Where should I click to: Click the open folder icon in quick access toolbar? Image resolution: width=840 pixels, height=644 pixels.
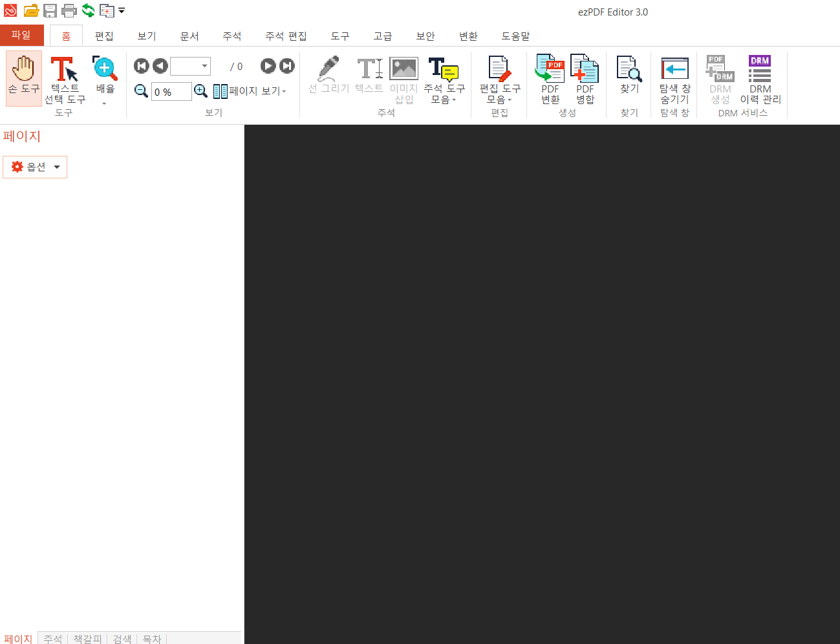[x=31, y=11]
